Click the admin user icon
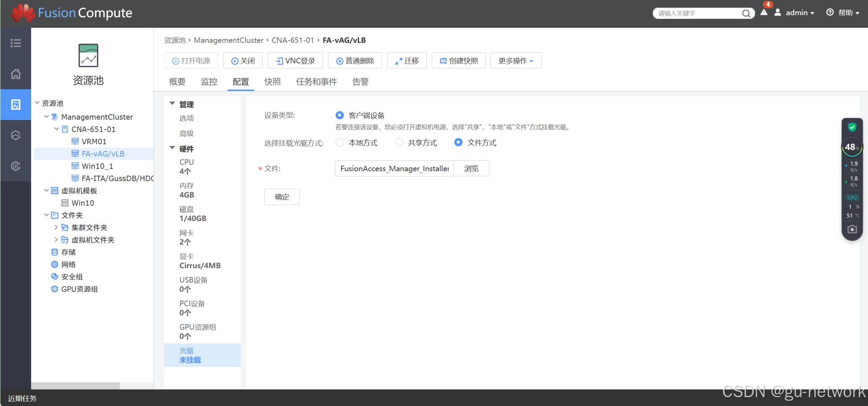This screenshot has height=406, width=868. 778,13
